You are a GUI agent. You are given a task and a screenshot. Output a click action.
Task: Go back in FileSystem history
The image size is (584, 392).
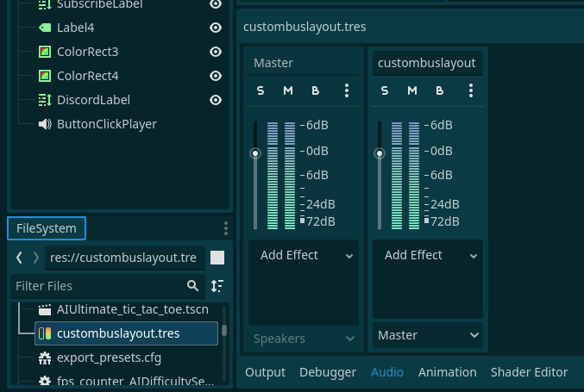click(x=19, y=258)
